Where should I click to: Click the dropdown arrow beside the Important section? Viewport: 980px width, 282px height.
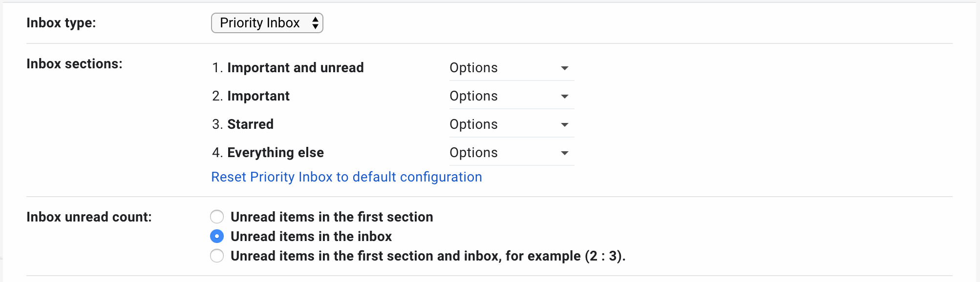564,96
